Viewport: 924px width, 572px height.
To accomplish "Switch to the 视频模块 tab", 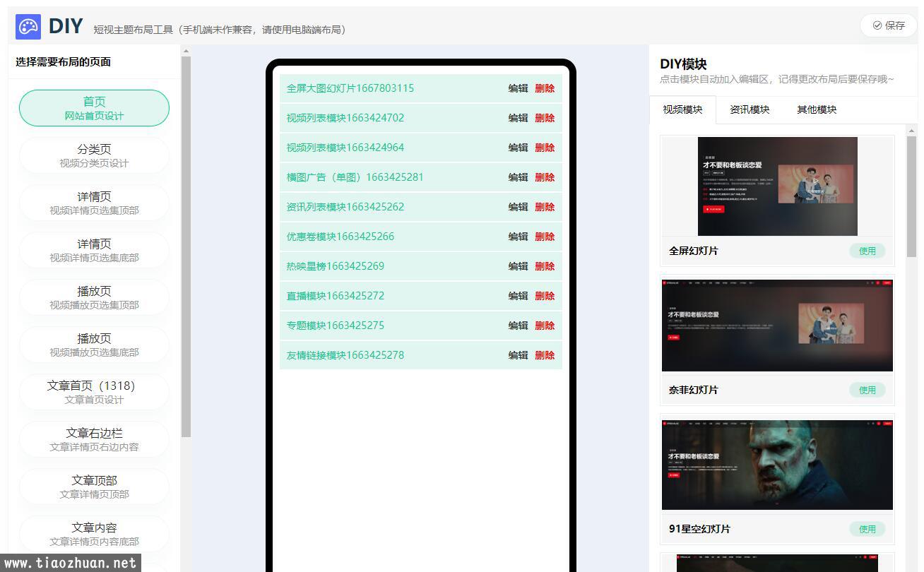I will (x=682, y=109).
